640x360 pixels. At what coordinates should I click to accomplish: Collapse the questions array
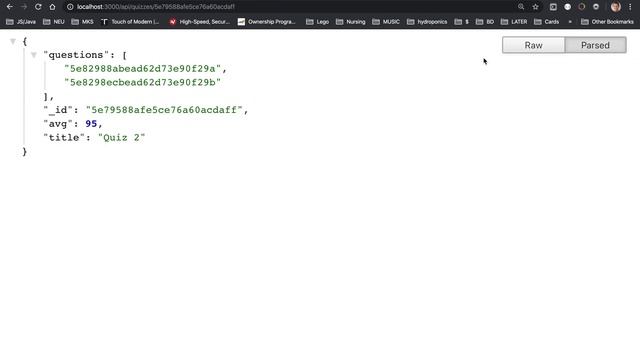click(34, 55)
